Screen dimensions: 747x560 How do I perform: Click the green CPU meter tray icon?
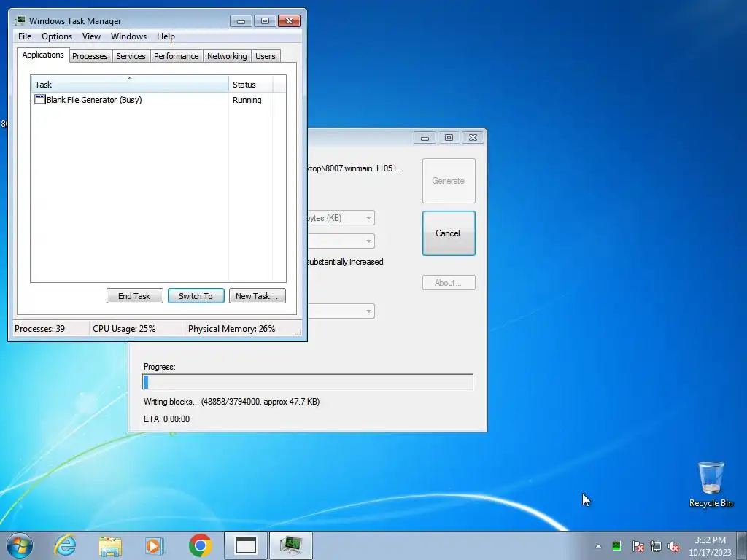[x=616, y=546]
